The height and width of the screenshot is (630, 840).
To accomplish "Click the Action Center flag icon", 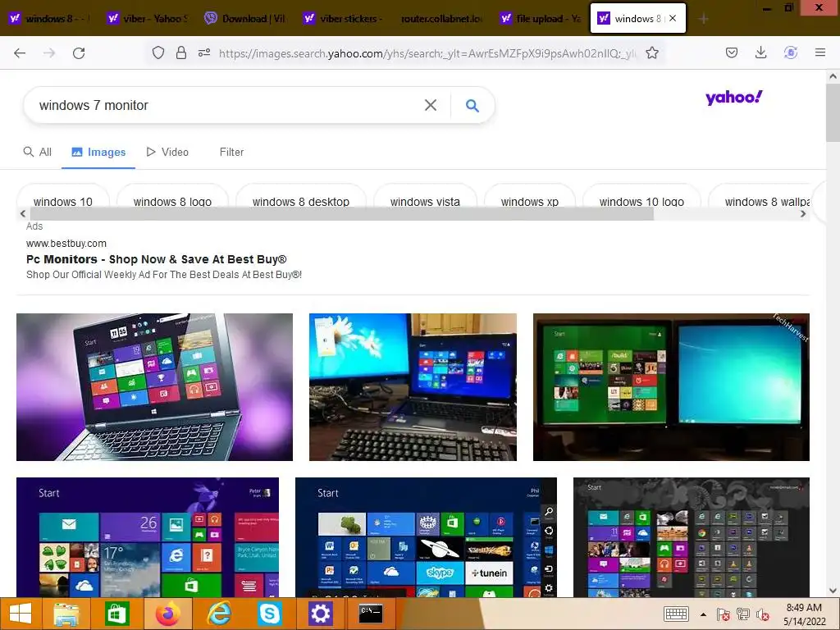I will coord(723,614).
